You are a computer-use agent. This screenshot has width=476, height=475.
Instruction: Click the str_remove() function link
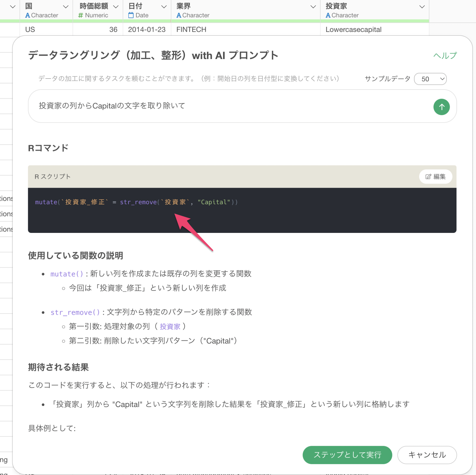pos(75,312)
